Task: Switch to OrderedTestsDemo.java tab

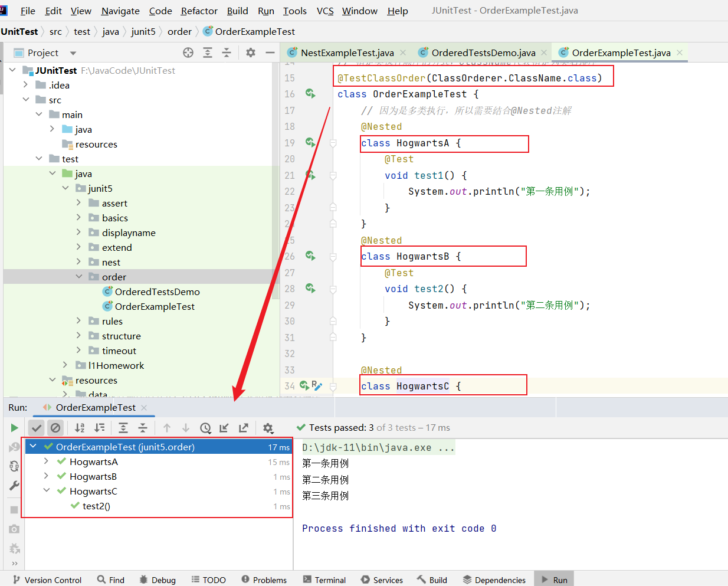Action: pos(483,53)
